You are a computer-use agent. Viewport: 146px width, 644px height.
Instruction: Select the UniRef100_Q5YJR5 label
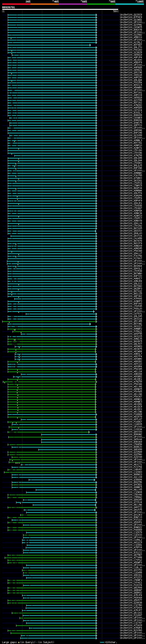click(131, 321)
